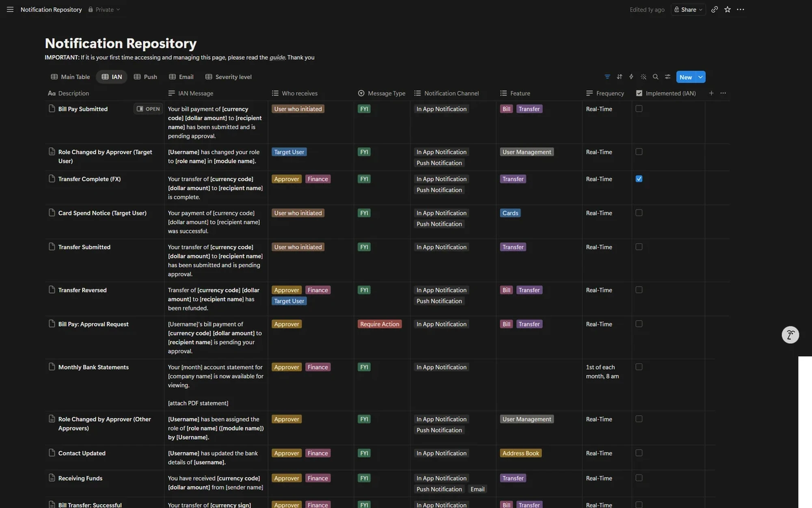Switch to the Severity level view
Screen dimensions: 812x508
pos(229,77)
